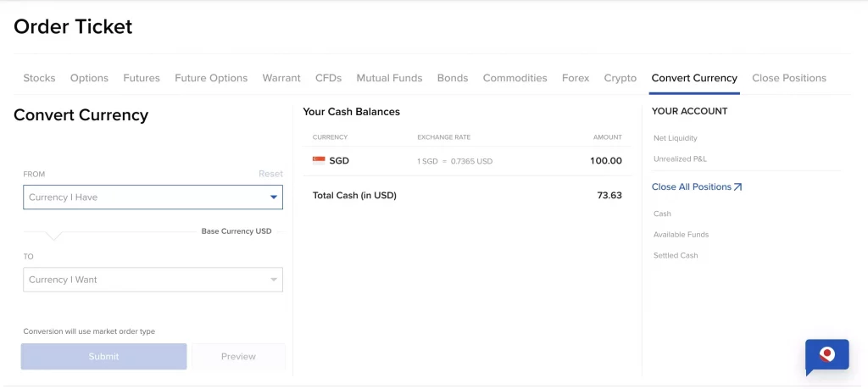This screenshot has height=389, width=868.
Task: Click the Preview button
Action: pos(238,357)
